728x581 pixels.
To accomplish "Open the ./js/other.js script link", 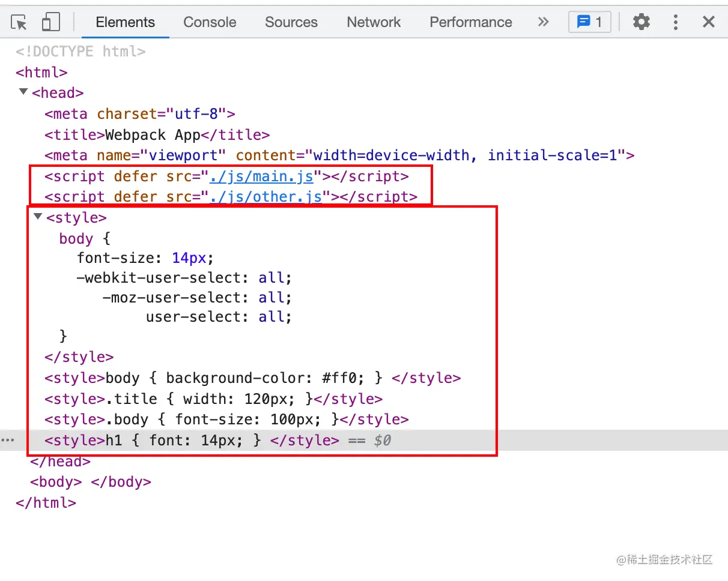I will pos(265,197).
